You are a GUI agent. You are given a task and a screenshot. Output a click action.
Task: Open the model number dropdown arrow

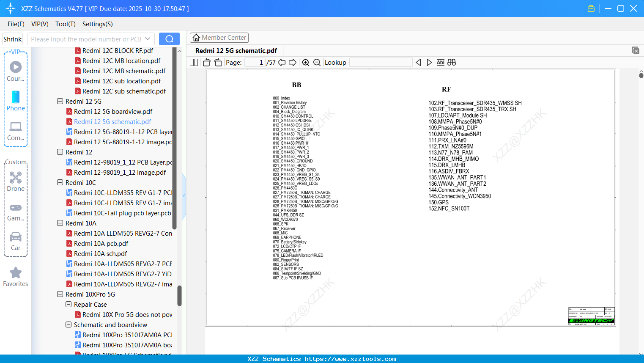coord(148,39)
